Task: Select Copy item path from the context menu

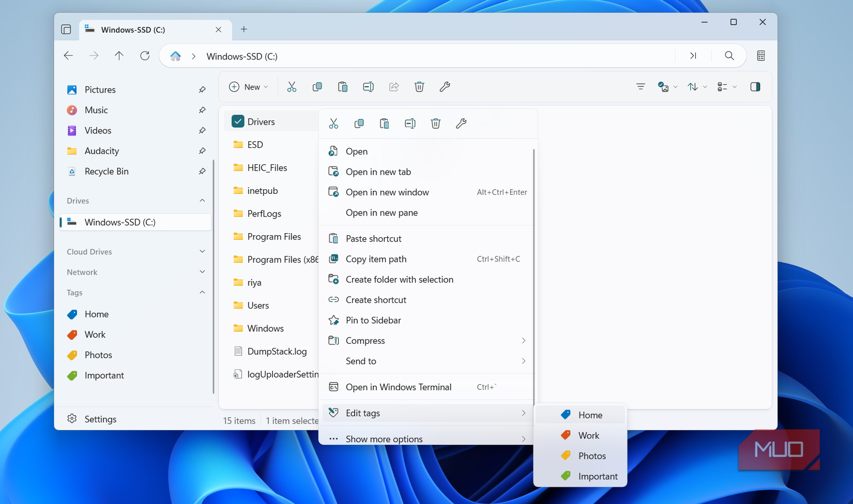Action: (x=376, y=259)
